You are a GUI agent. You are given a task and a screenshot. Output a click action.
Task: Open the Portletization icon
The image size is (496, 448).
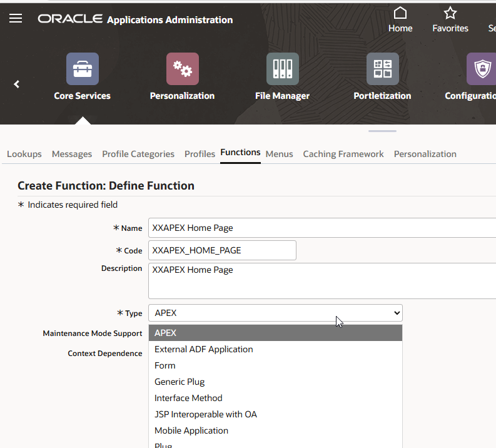click(x=382, y=69)
